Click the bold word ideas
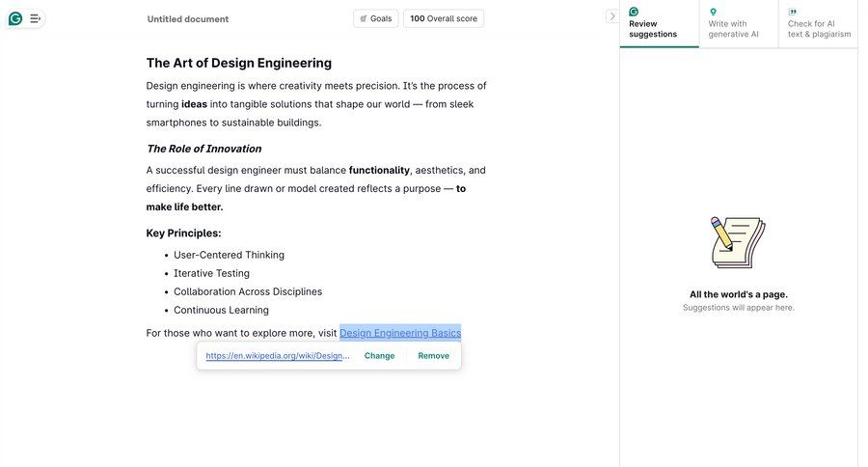The image size is (868, 467). (194, 104)
